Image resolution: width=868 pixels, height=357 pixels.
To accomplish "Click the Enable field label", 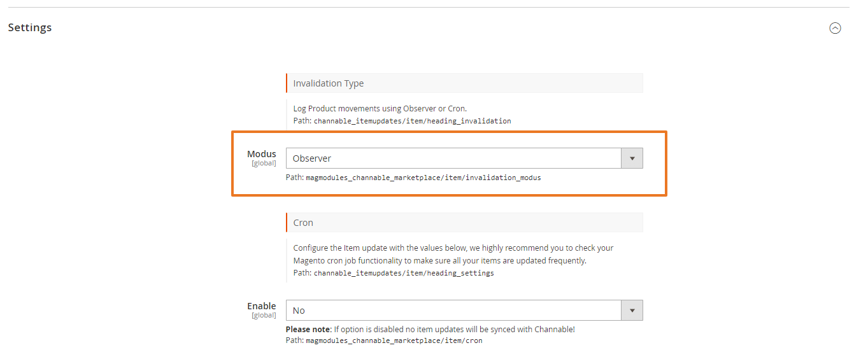I will point(262,306).
